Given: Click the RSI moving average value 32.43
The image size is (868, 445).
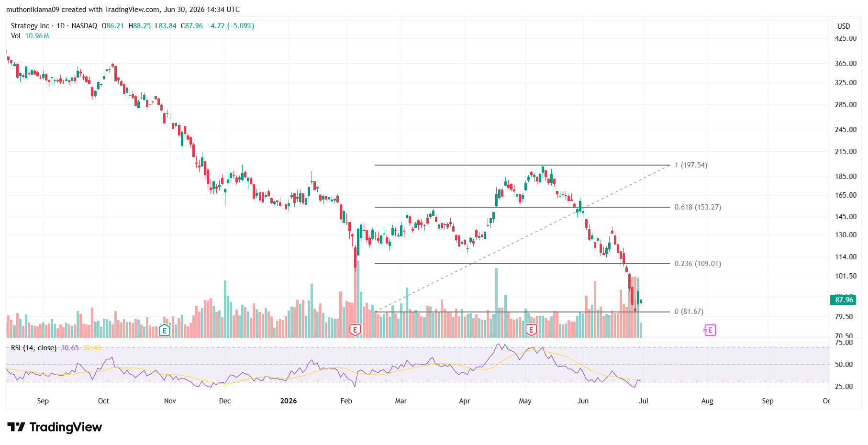Looking at the screenshot, I should click(92, 348).
